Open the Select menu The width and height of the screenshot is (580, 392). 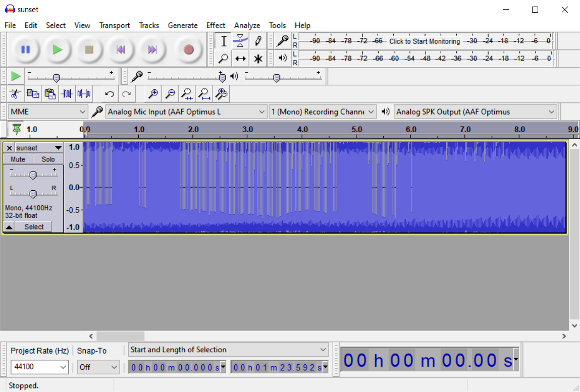click(56, 25)
